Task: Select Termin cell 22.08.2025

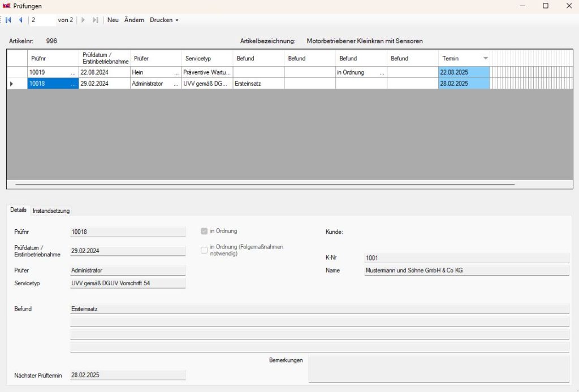Action: tap(464, 73)
